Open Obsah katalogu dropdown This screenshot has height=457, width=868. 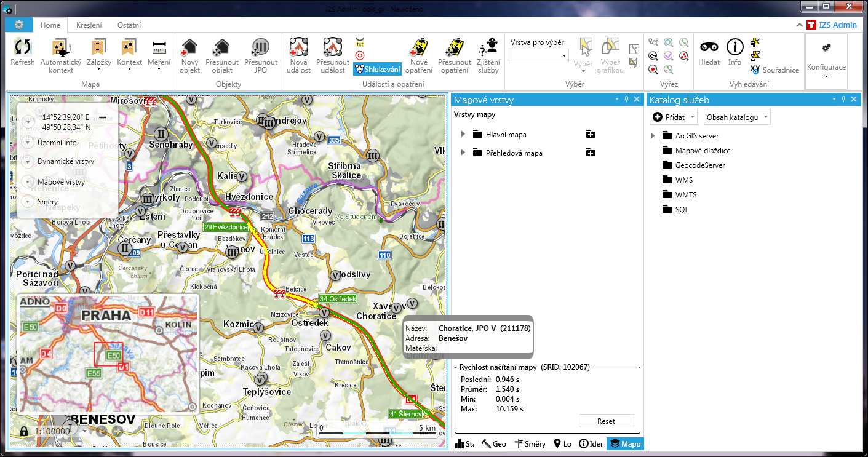tap(737, 117)
